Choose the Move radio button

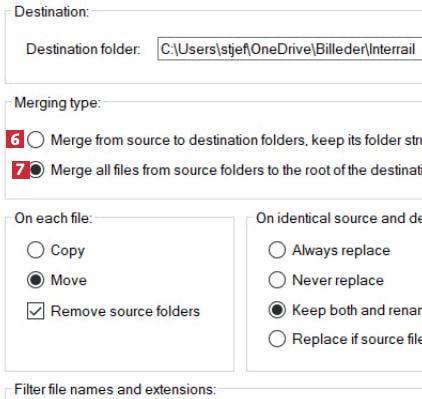(x=36, y=280)
